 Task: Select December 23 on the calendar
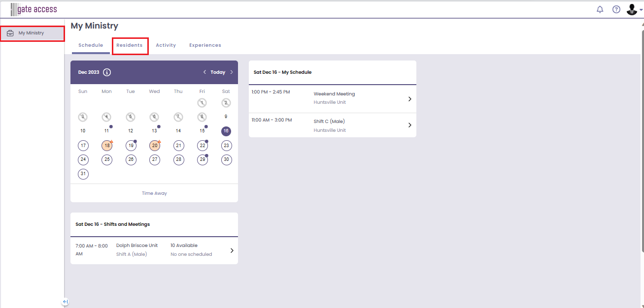pos(226,146)
